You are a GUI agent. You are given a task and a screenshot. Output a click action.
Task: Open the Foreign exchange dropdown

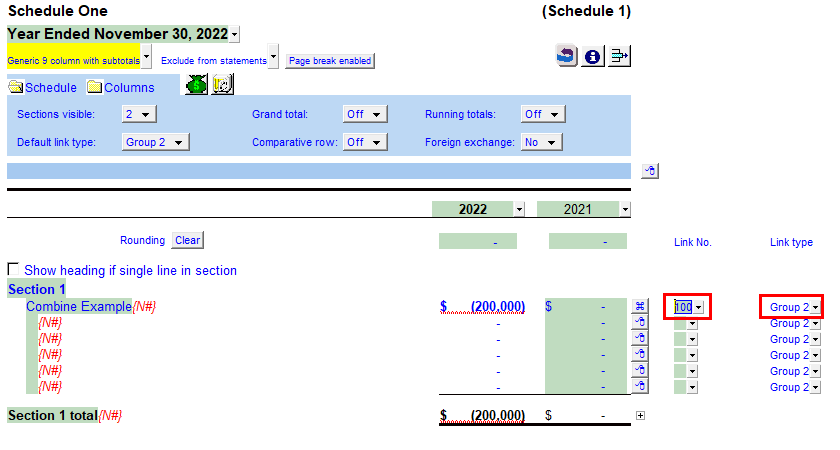click(x=542, y=142)
